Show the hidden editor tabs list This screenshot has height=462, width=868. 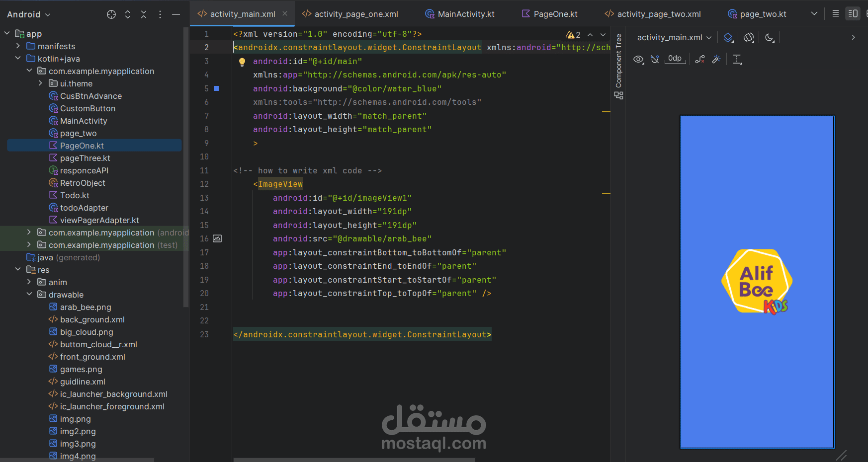click(814, 13)
